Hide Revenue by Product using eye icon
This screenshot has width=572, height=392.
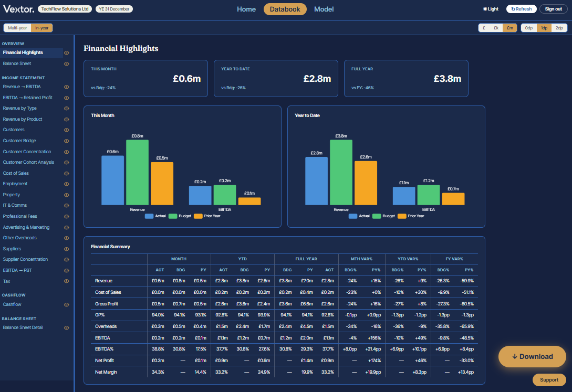tap(66, 120)
